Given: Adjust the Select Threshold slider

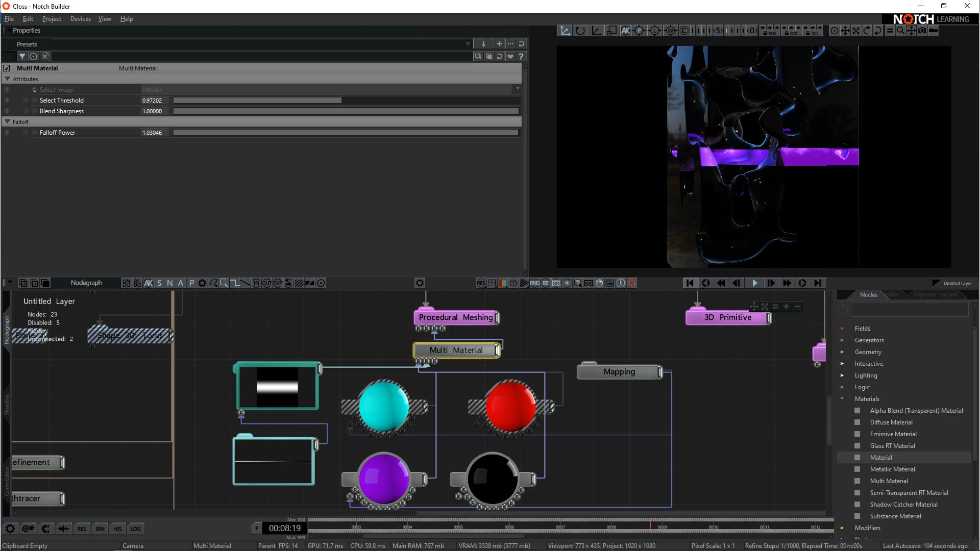Looking at the screenshot, I should point(346,101).
